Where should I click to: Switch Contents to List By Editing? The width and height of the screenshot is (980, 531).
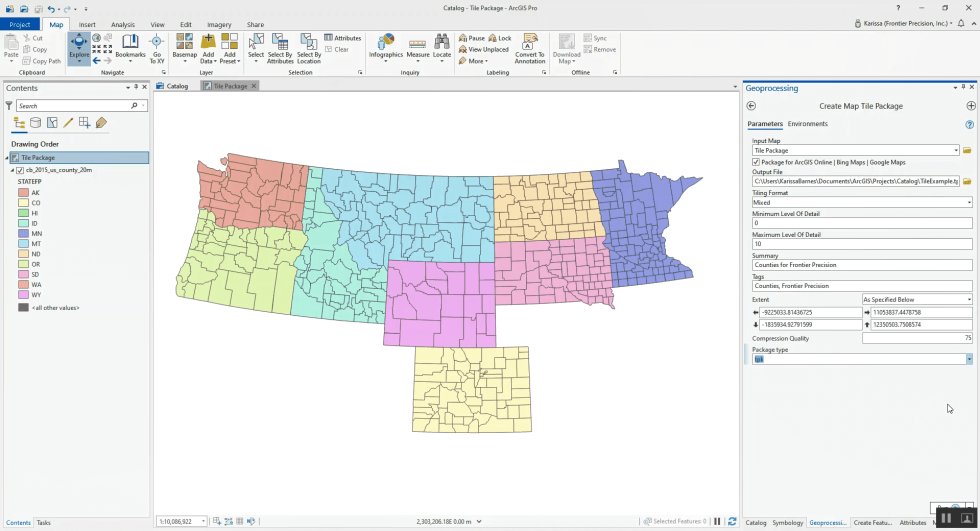point(68,123)
